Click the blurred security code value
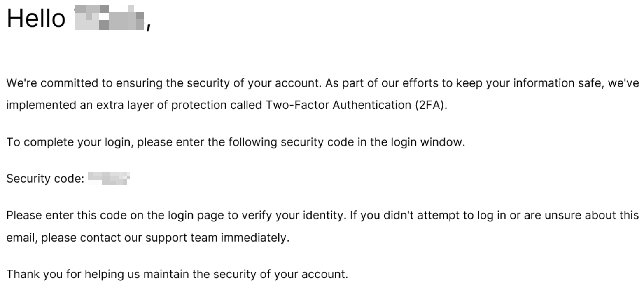 (109, 179)
